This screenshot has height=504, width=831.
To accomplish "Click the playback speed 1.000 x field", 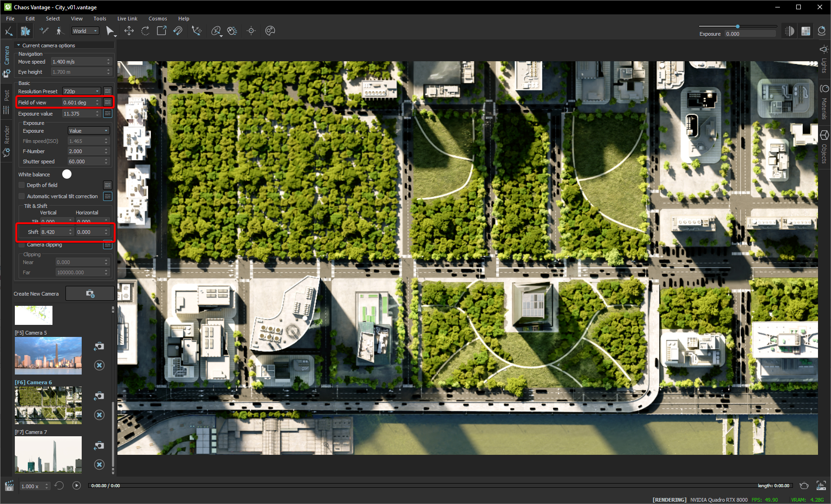I will pyautogui.click(x=35, y=486).
